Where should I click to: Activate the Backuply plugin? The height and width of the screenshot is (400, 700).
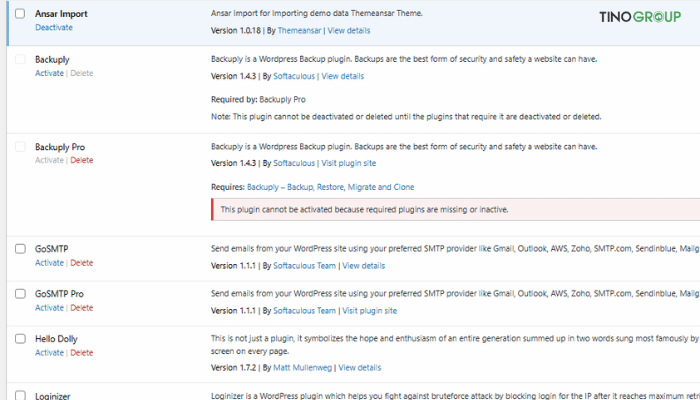click(x=49, y=73)
